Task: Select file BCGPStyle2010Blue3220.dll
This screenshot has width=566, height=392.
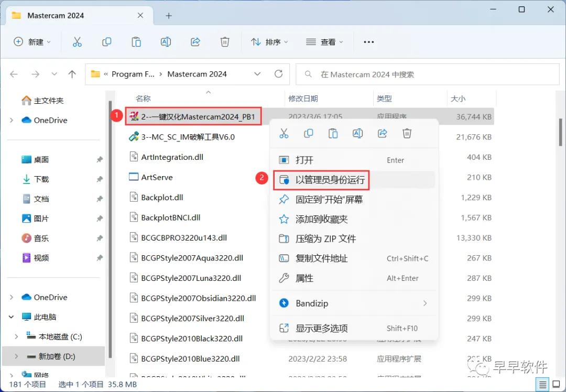Action: [184, 359]
